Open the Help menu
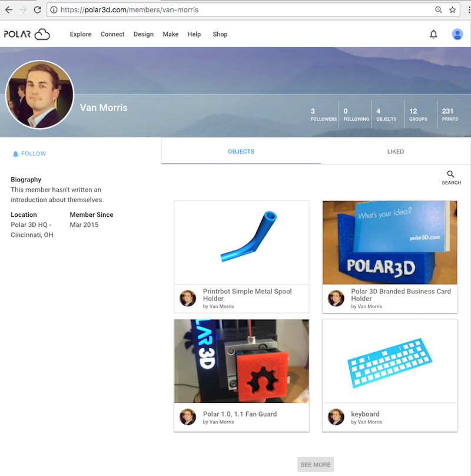The image size is (471, 476). pyautogui.click(x=194, y=34)
